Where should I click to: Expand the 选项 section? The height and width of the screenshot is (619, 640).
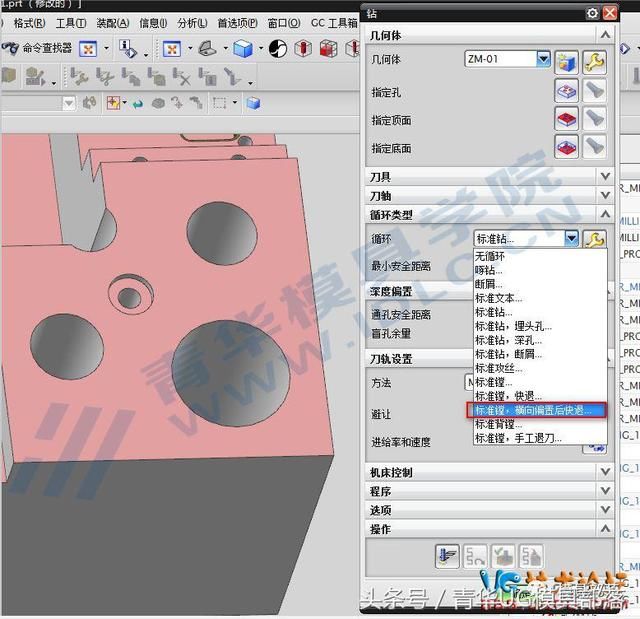(605, 510)
